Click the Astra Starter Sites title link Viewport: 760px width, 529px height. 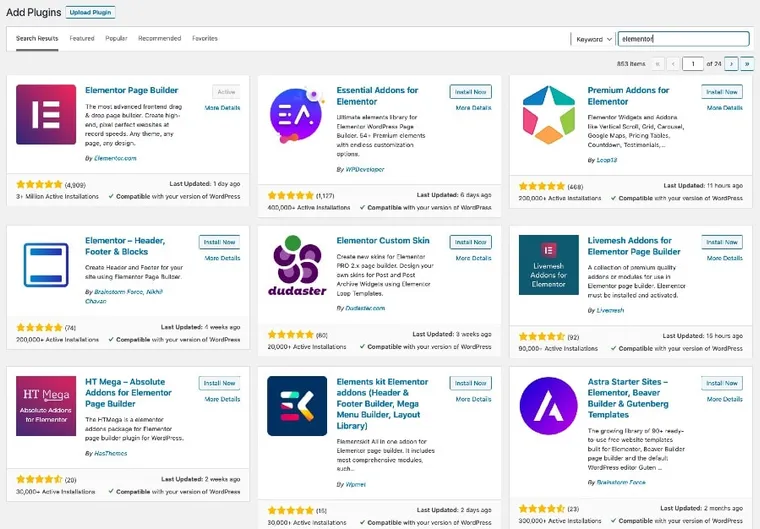628,398
